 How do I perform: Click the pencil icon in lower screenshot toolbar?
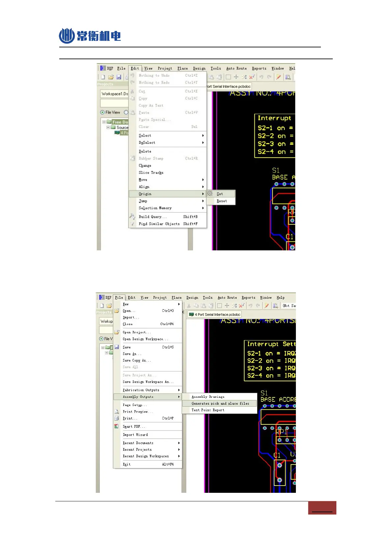coord(267,306)
